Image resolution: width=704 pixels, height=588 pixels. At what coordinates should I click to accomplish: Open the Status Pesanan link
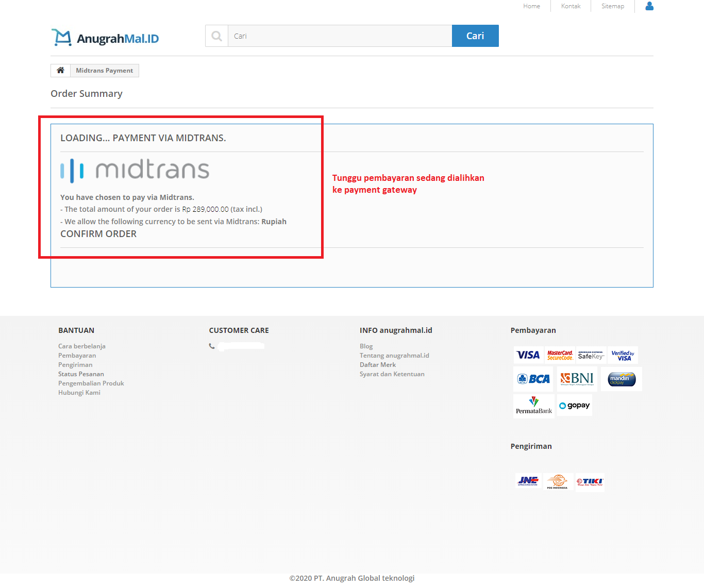click(81, 374)
